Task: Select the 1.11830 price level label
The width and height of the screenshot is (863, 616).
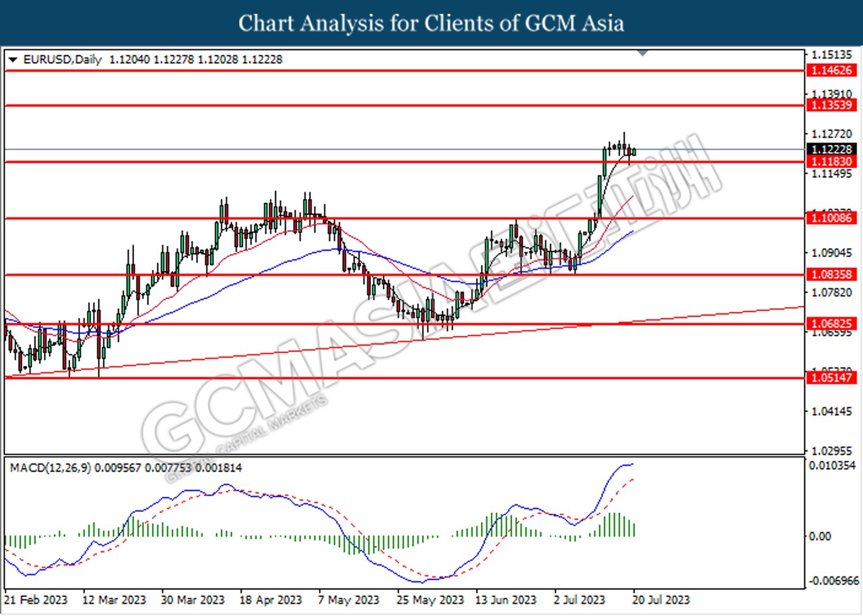Action: pyautogui.click(x=831, y=162)
